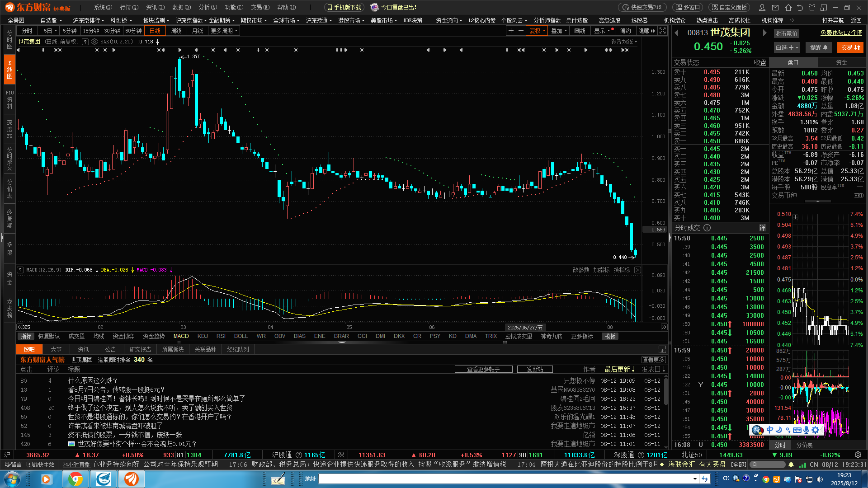Select the 资金 view toggle
This screenshot has height=488, width=868.
point(841,62)
